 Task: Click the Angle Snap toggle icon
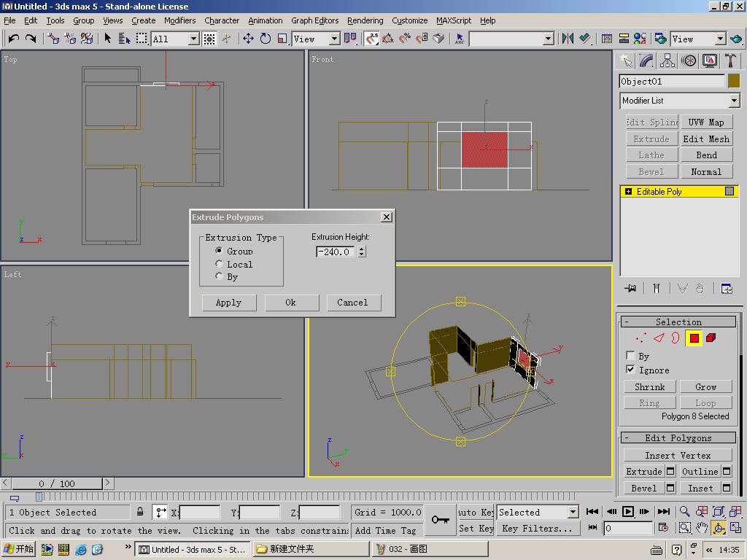click(388, 39)
